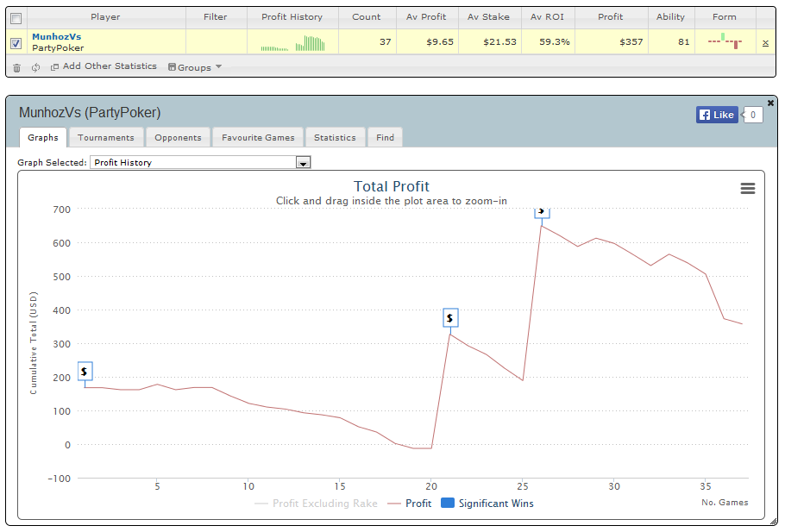Click the Ability value 81
Screen dimensions: 785x532
pos(684,42)
